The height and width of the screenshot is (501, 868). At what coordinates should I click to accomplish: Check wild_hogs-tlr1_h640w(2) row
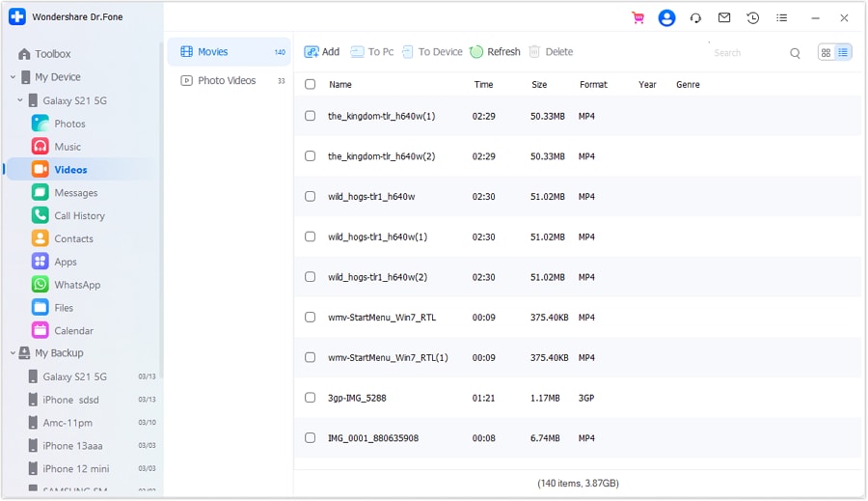click(x=310, y=276)
